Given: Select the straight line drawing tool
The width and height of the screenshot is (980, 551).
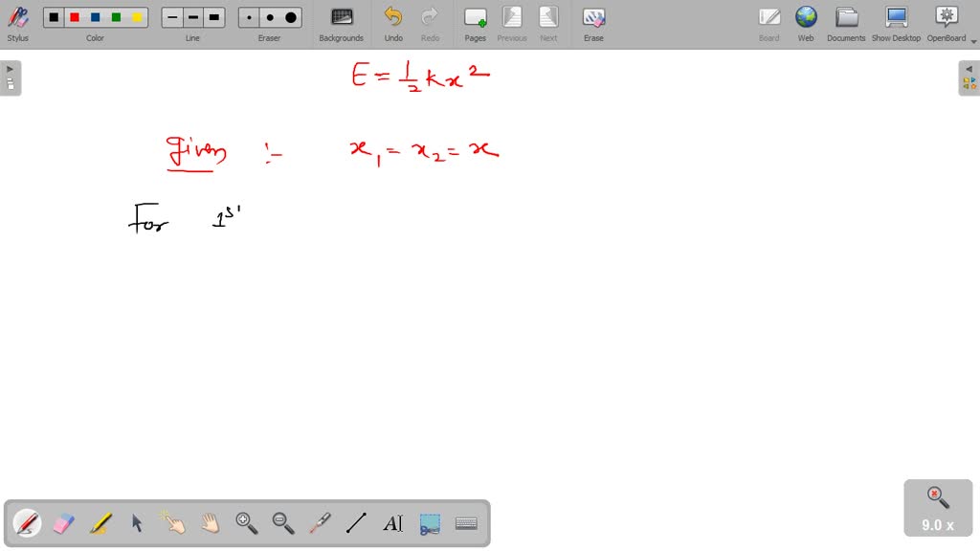Looking at the screenshot, I should (x=356, y=523).
